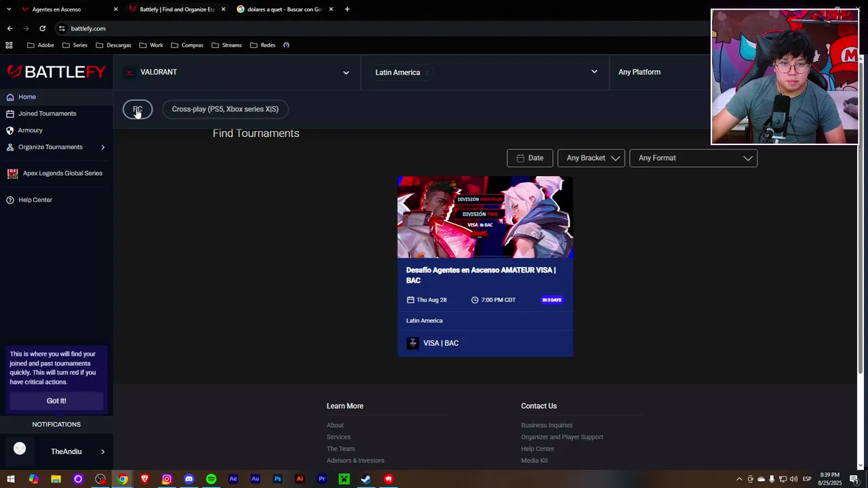The image size is (868, 488).
Task: Open The Team footer link
Action: click(340, 449)
